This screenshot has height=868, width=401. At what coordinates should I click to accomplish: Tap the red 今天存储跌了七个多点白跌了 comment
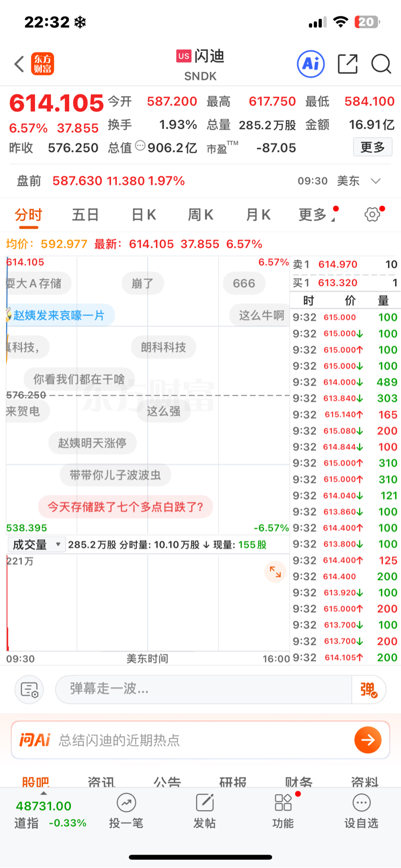pyautogui.click(x=125, y=507)
